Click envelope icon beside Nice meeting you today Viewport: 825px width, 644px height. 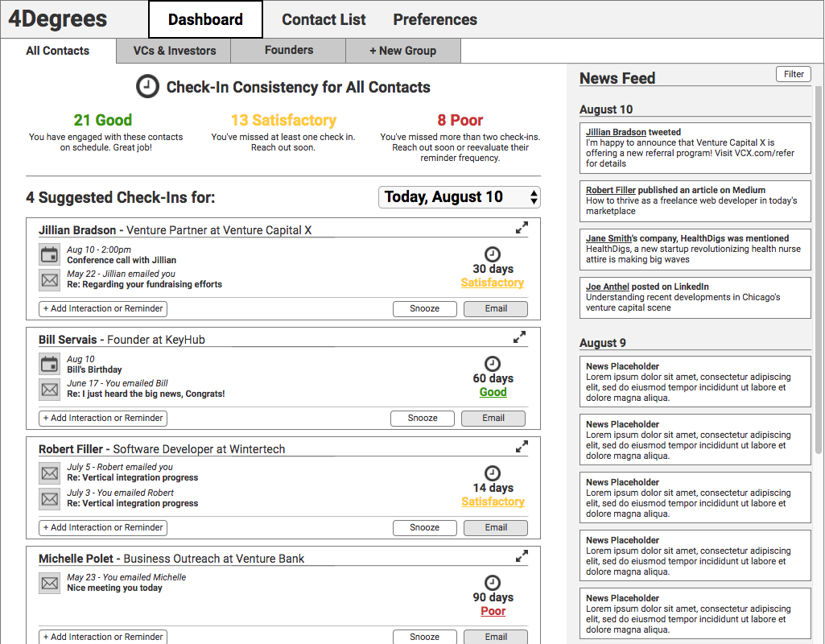[49, 583]
